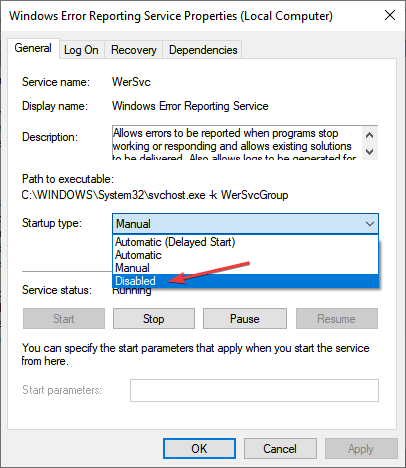Click the Apply button
The width and height of the screenshot is (406, 468).
[x=361, y=449]
